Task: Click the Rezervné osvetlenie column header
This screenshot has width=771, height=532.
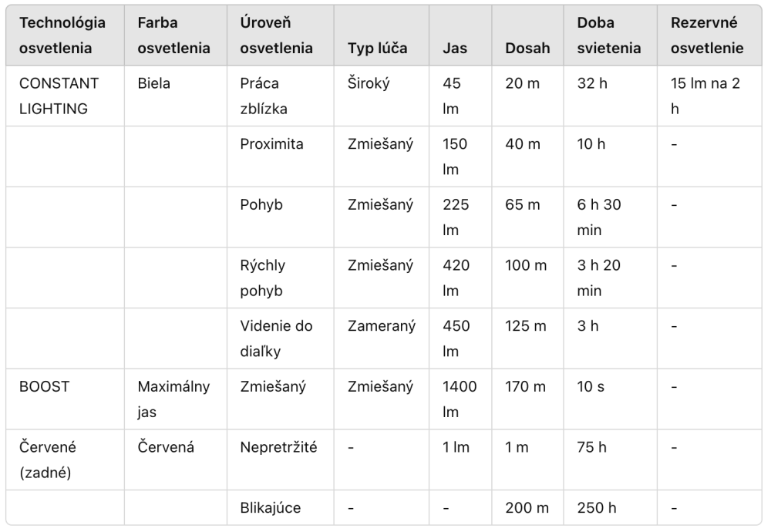Action: [709, 35]
